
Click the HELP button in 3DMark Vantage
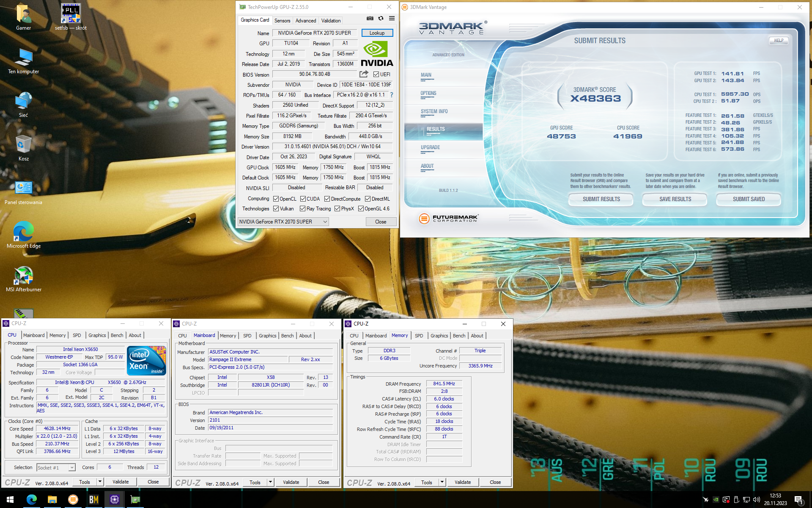pos(779,41)
